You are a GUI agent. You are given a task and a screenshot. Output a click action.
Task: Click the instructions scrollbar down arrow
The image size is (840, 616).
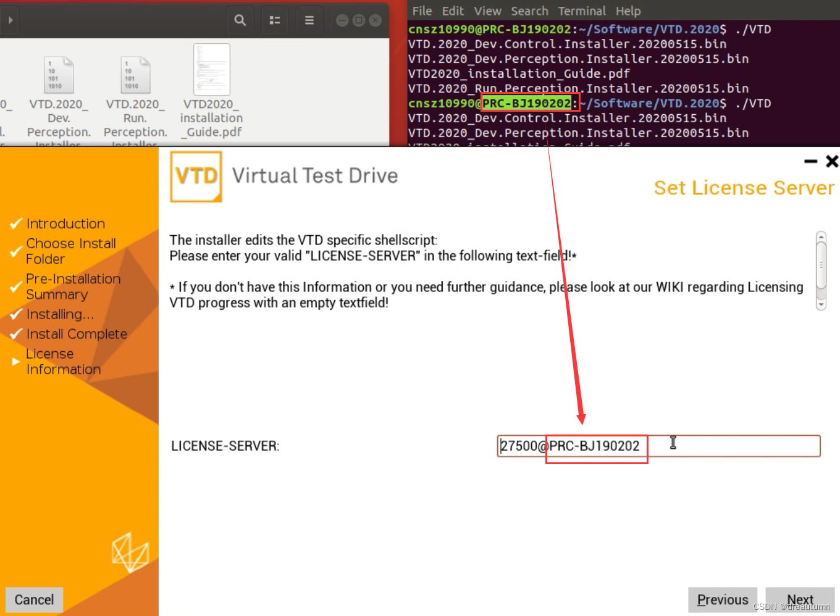[821, 304]
